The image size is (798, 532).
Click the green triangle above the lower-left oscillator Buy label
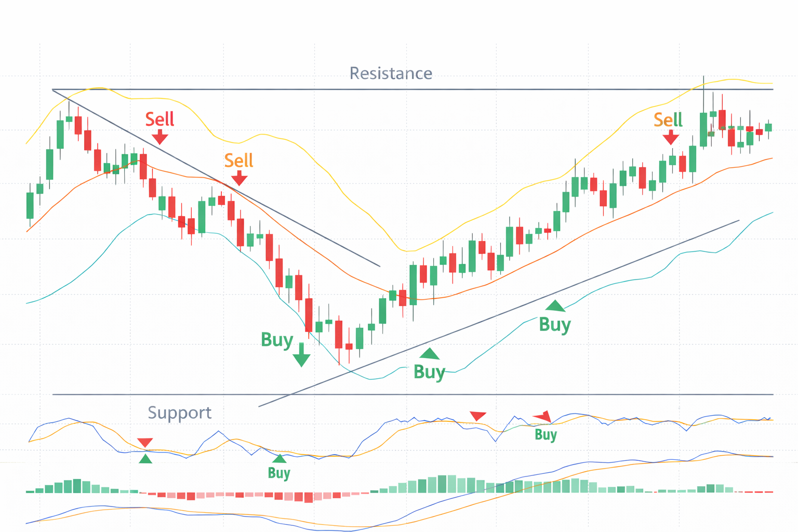(x=280, y=458)
